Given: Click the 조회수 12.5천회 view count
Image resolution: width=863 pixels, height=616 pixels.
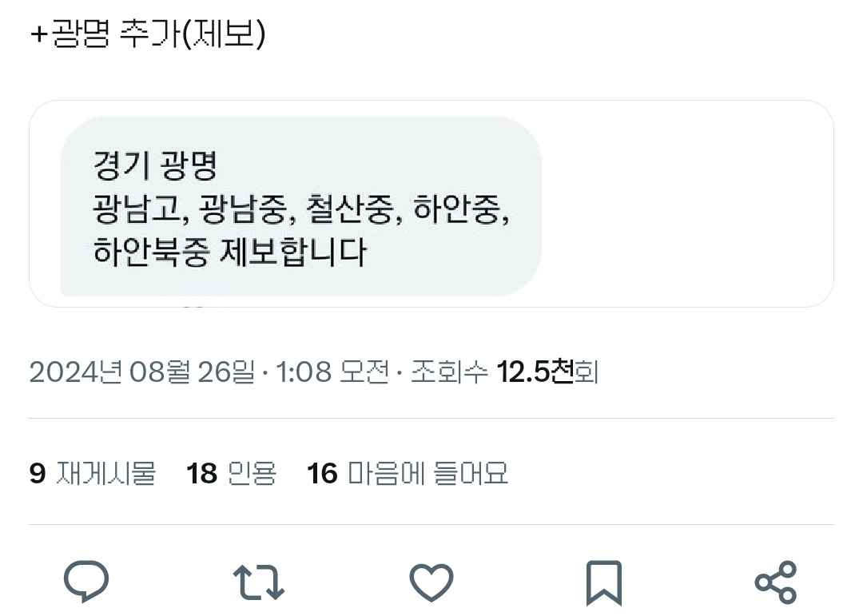Looking at the screenshot, I should pyautogui.click(x=504, y=372).
